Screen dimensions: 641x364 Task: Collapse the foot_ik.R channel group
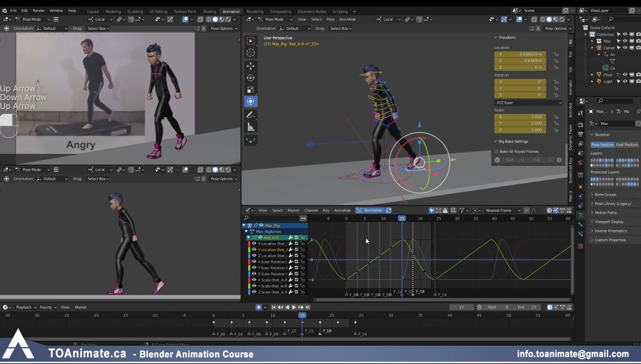coord(249,238)
